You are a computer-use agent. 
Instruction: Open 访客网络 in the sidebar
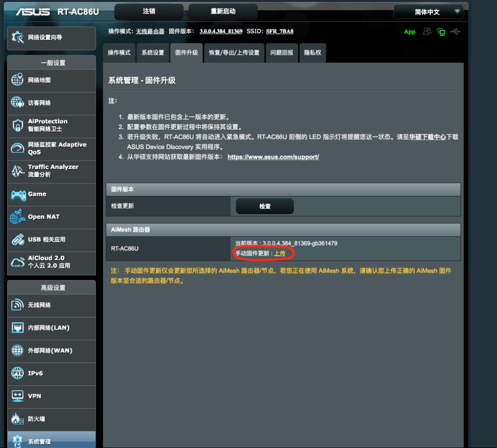(x=51, y=103)
